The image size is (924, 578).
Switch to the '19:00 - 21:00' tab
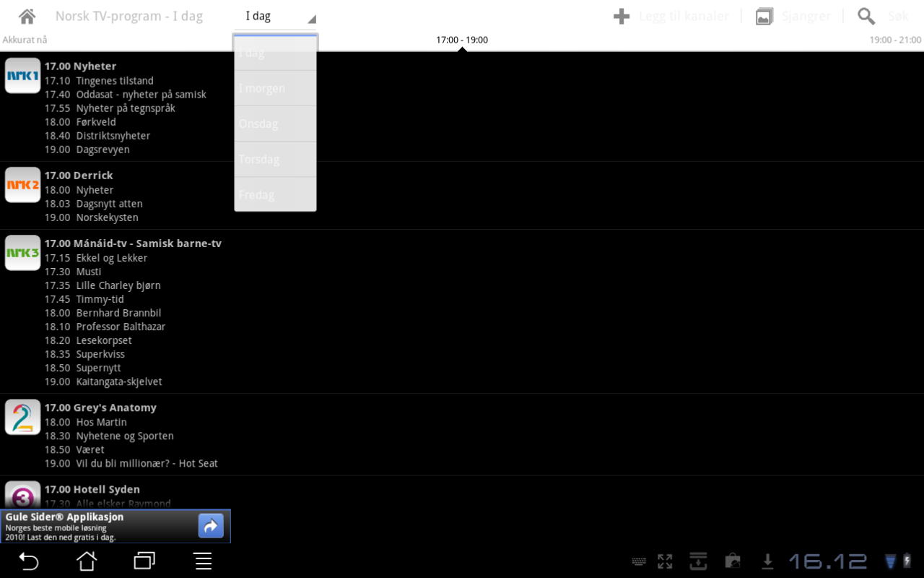895,40
